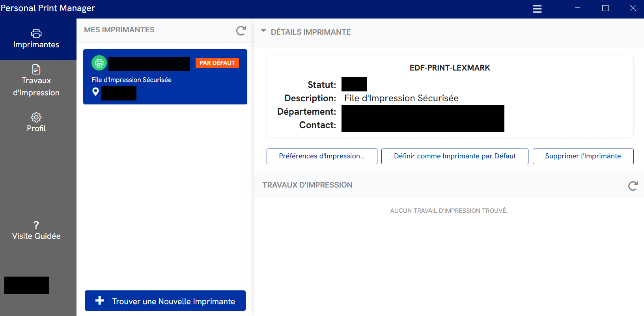Click Définir comme Imprimante par Défaut

(x=455, y=156)
